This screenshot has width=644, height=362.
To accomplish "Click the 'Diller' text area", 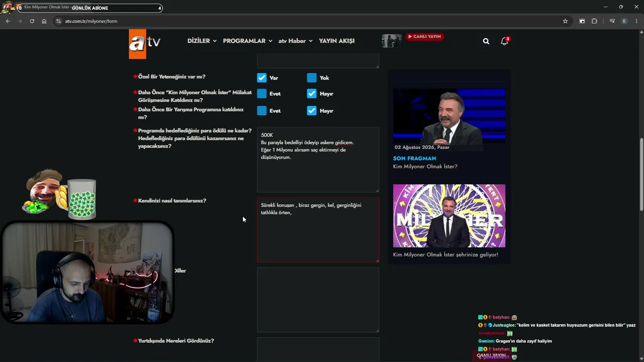I will click(x=318, y=300).
